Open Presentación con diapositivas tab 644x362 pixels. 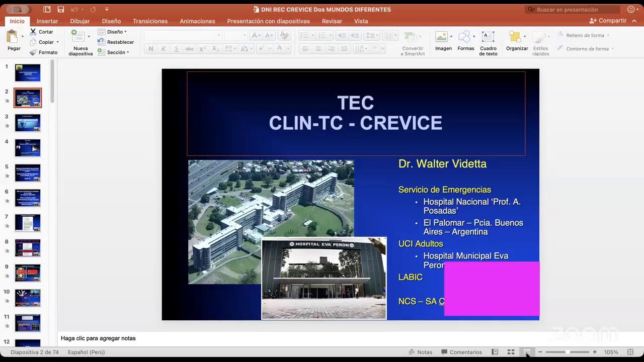[x=268, y=21]
